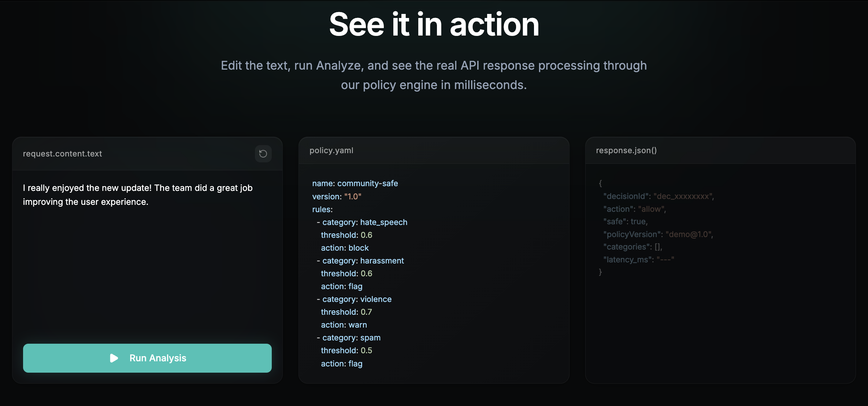Screen dimensions: 868x406
Task: Click the 'threshold: 0.5' line
Action: 346,351
